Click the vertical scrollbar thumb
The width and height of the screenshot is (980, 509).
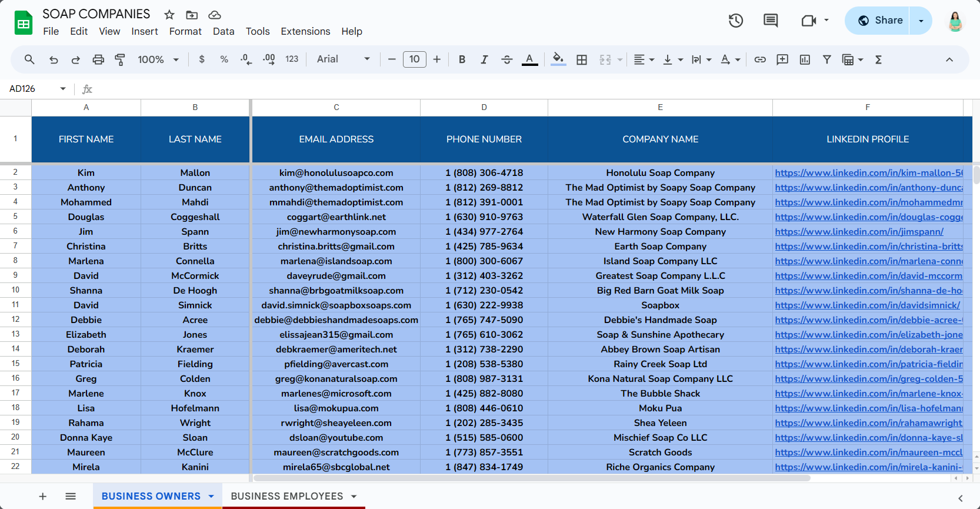point(976,175)
